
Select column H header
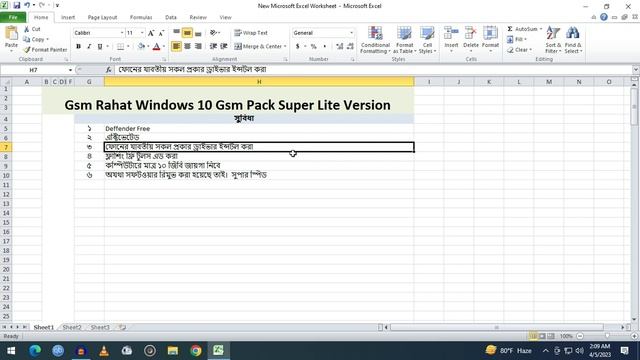(259, 82)
